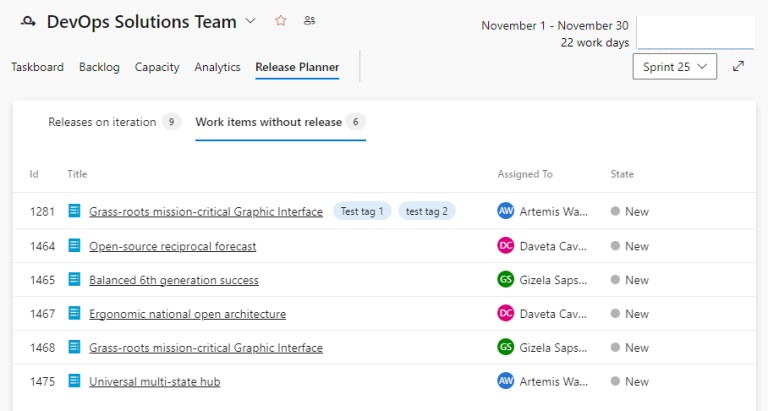768x411 pixels.
Task: Click the work item icon for 1281
Action: point(74,211)
